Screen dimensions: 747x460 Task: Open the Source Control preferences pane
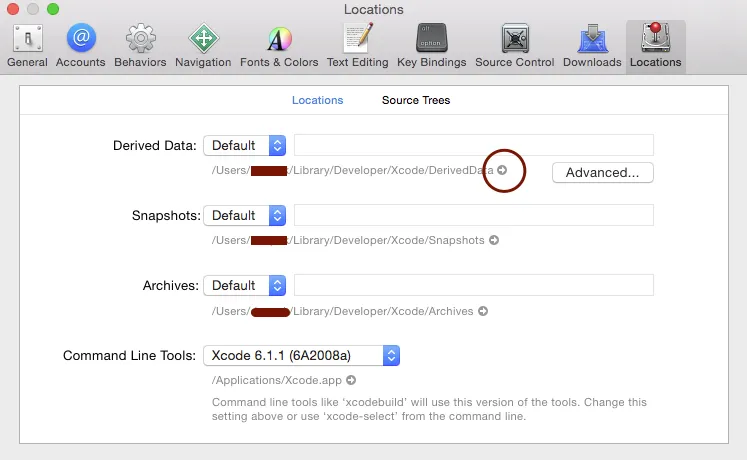tap(515, 46)
